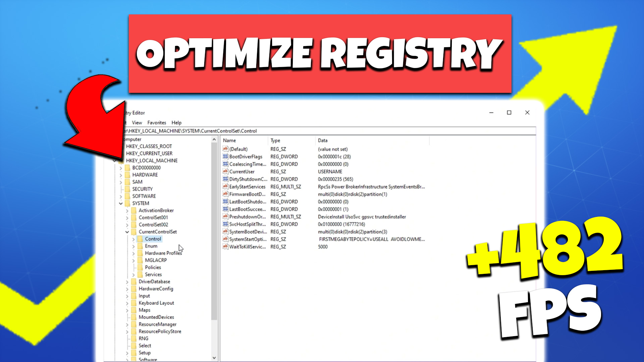644x362 pixels.
Task: Click the DriverDatabase folder icon
Action: (134, 282)
